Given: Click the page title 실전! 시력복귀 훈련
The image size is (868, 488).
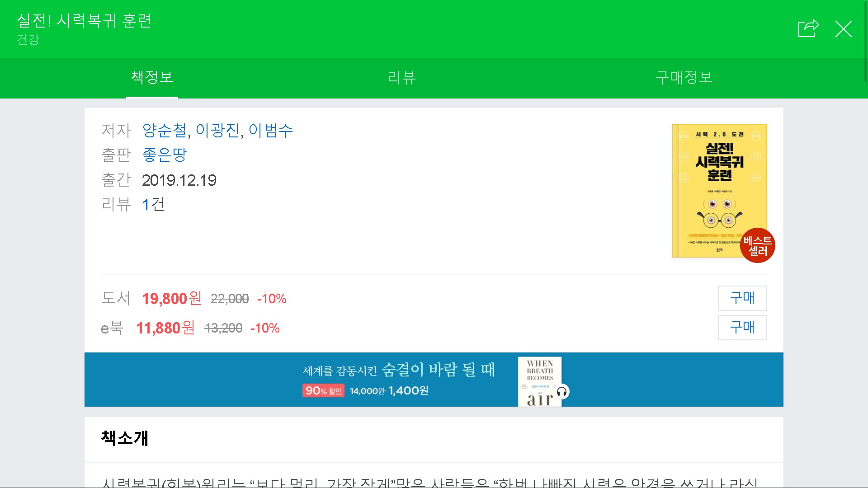Looking at the screenshot, I should [84, 21].
